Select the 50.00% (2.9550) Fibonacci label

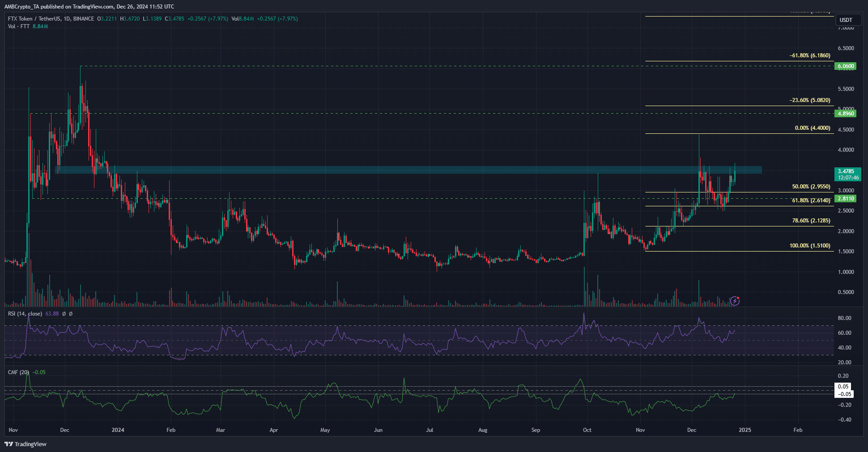811,187
